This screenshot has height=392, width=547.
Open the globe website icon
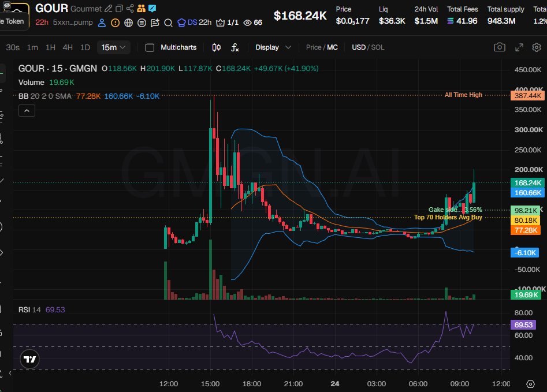coord(128,23)
